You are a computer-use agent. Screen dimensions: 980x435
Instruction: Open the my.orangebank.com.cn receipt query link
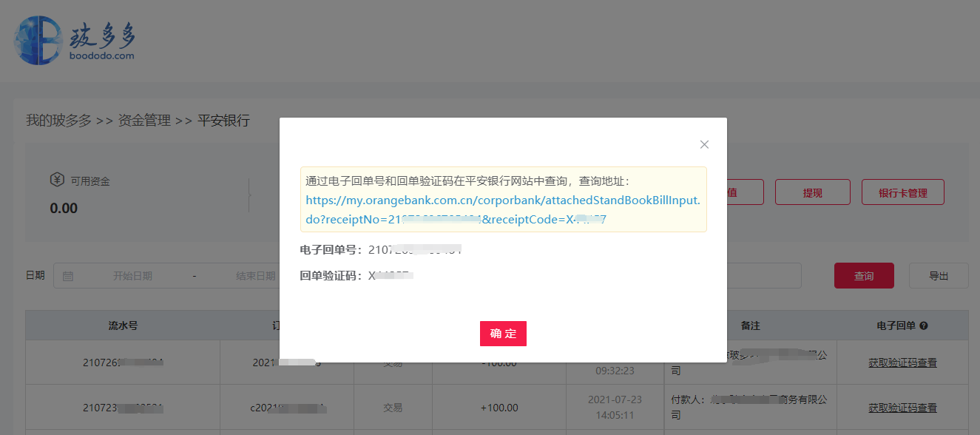coord(502,210)
